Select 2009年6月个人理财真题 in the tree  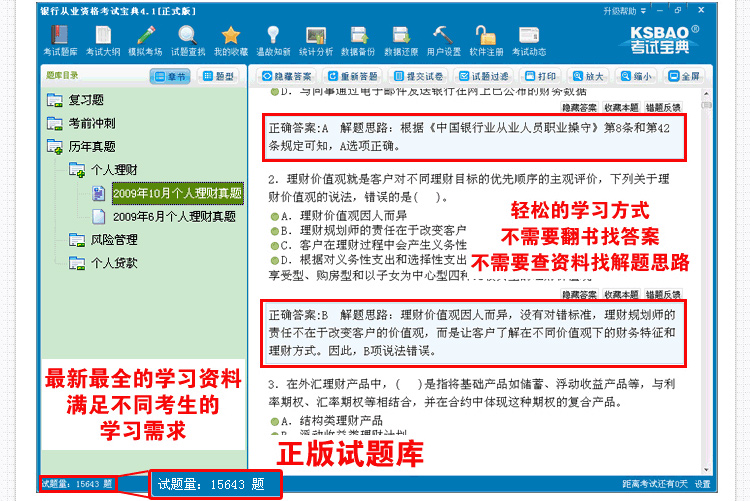coord(174,217)
